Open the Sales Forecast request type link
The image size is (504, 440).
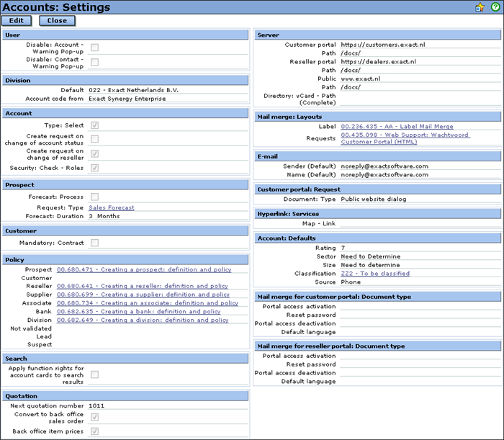coord(112,207)
